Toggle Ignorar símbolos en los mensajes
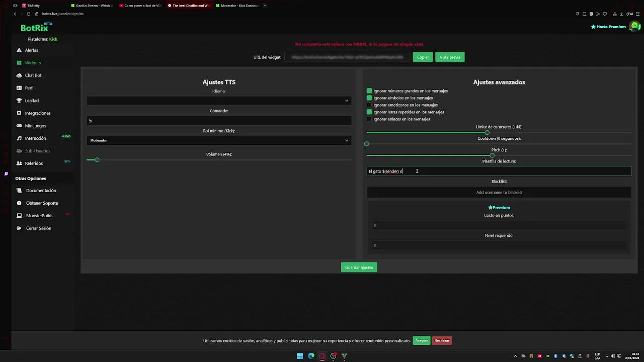 pos(369,98)
